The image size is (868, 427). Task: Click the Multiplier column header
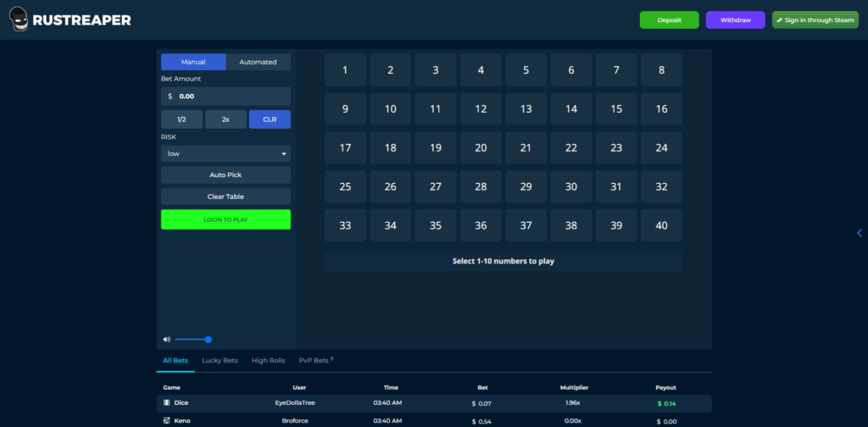(x=574, y=387)
